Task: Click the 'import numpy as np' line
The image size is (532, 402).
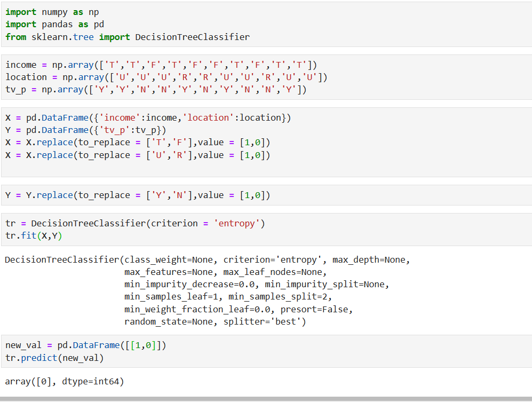Action: pyautogui.click(x=52, y=12)
